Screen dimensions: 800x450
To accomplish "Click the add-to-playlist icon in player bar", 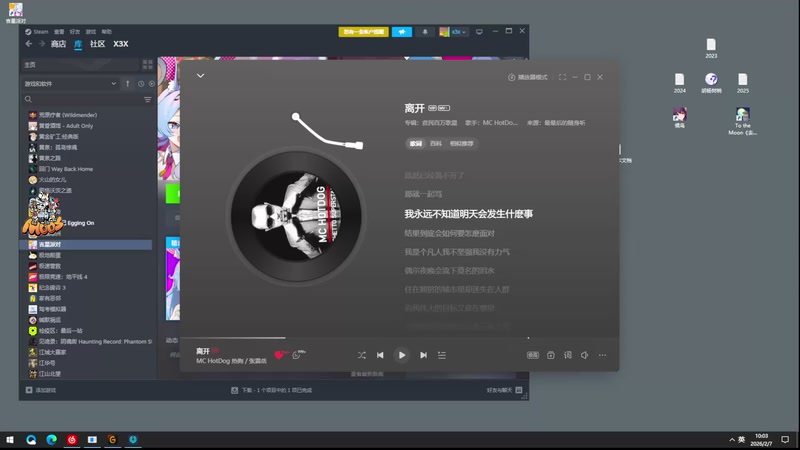I will 551,355.
